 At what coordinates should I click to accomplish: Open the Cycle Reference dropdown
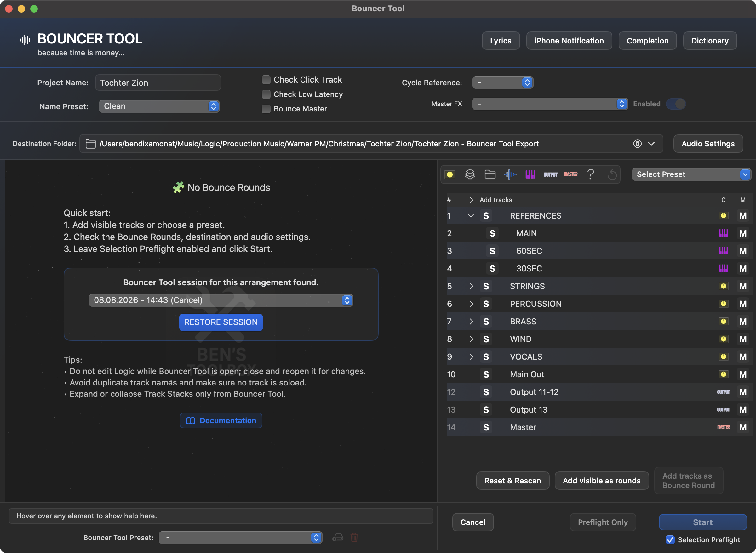tap(502, 83)
